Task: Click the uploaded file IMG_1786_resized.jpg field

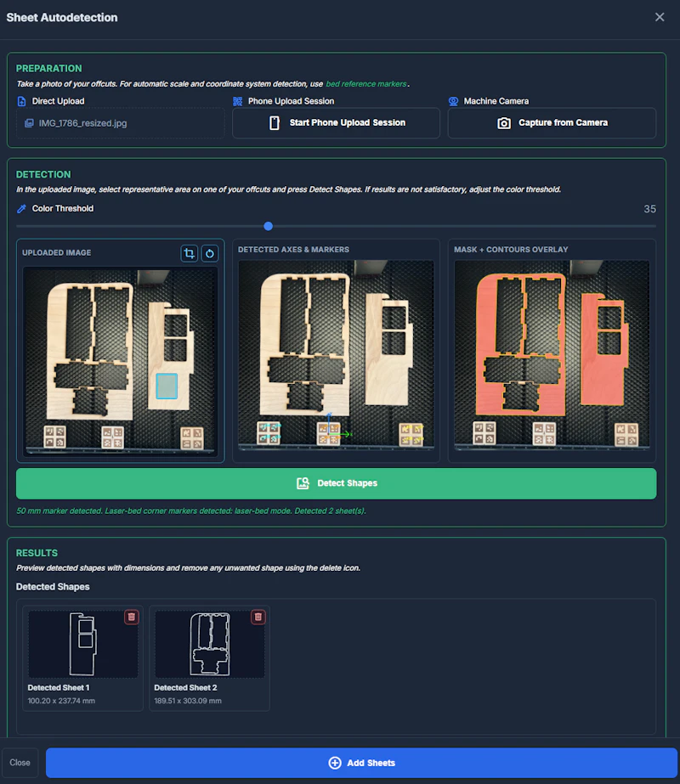Action: point(120,123)
